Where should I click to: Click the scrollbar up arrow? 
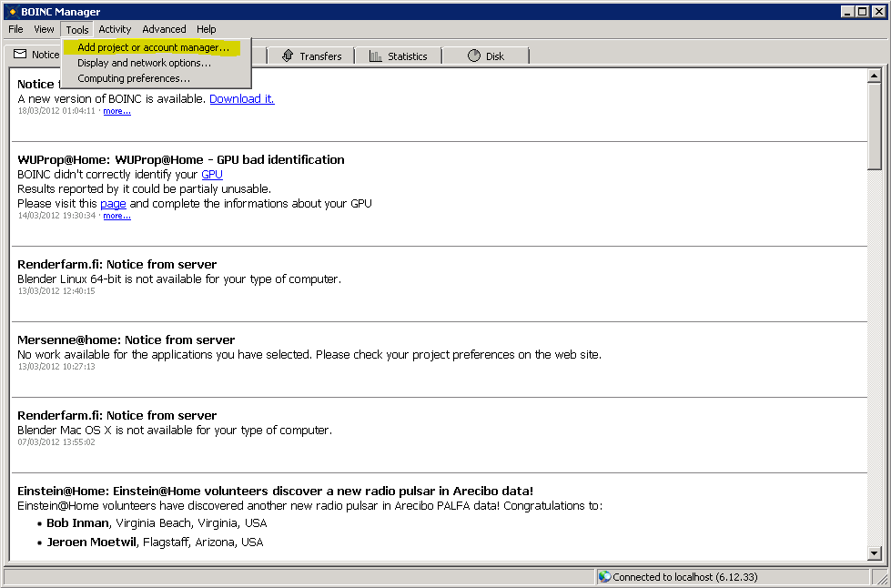coord(875,76)
